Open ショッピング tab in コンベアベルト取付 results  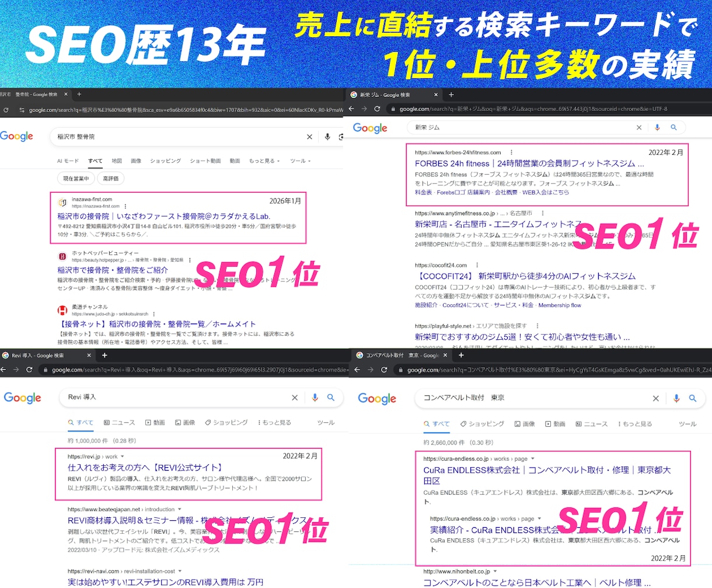482,424
